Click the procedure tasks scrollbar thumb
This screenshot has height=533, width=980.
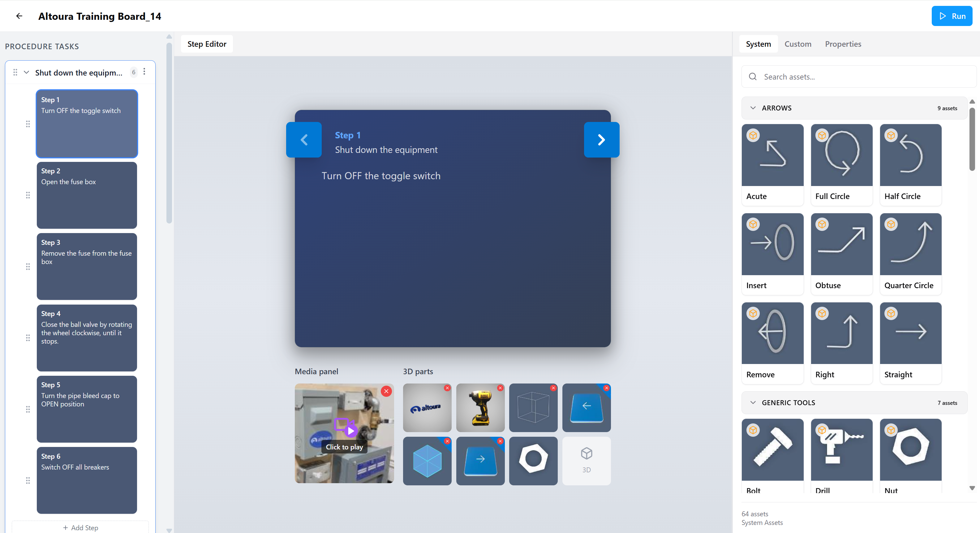click(169, 132)
